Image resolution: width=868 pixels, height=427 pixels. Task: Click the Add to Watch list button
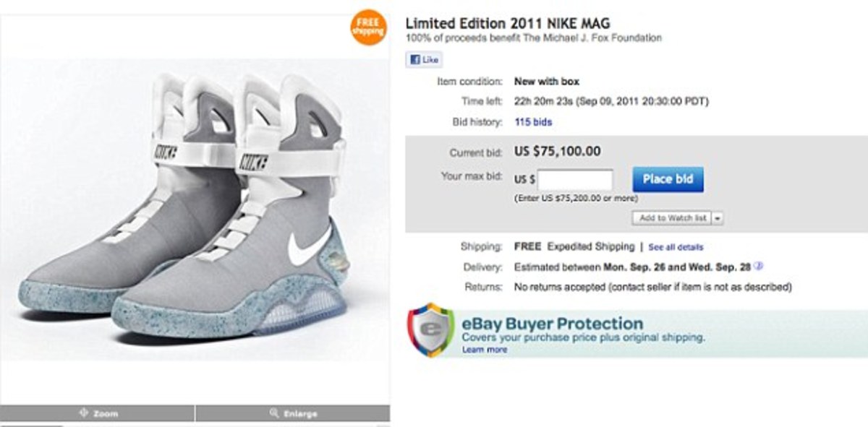tap(672, 217)
